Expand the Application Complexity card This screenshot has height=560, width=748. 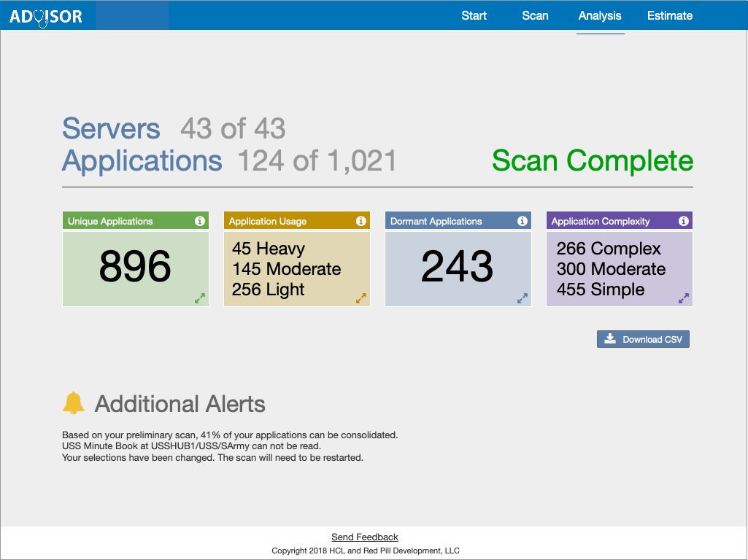pos(684,298)
